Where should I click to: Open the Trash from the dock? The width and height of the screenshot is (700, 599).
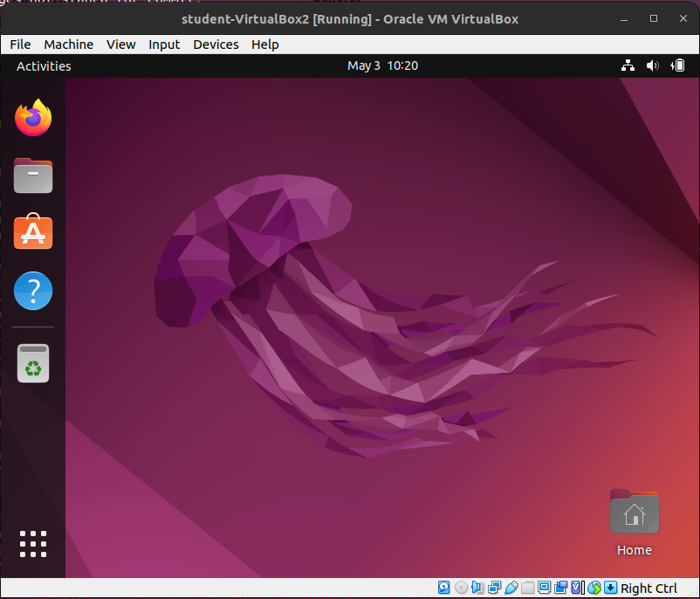point(33,363)
